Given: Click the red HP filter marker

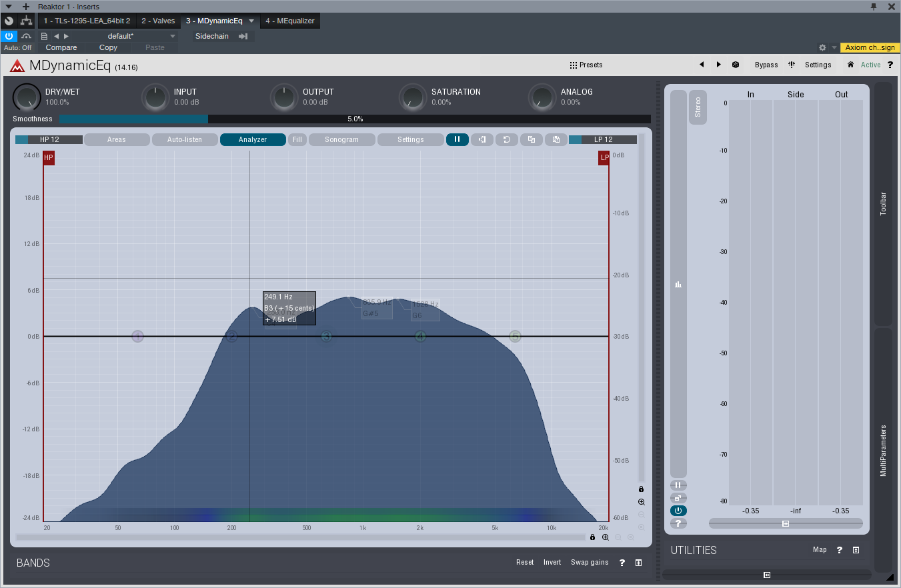Looking at the screenshot, I should click(49, 158).
